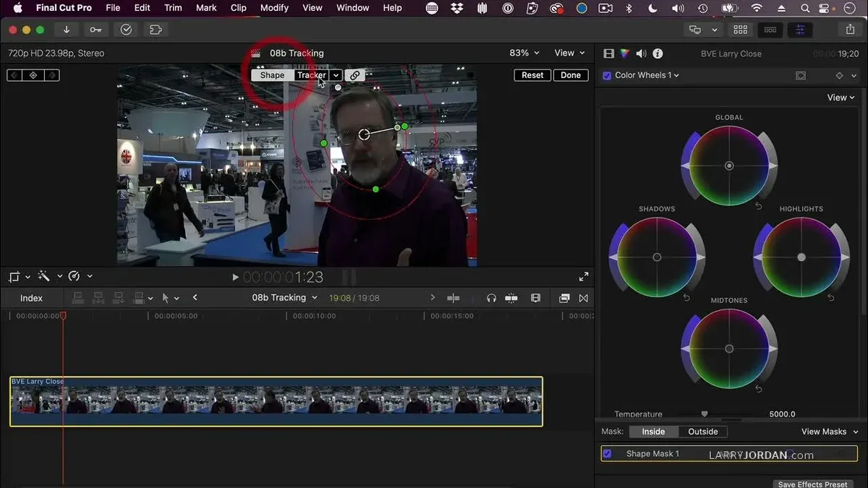Click the Done button in viewer
The height and width of the screenshot is (488, 868).
click(x=571, y=75)
